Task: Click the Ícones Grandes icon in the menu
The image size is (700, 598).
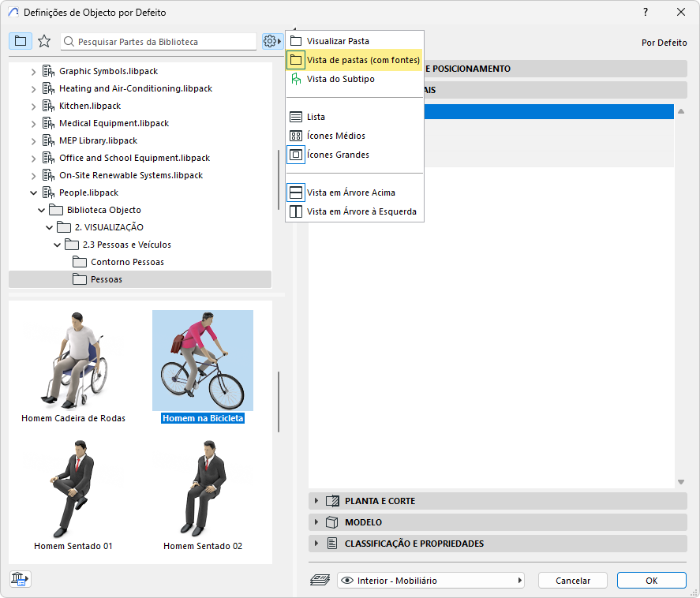Action: (x=296, y=155)
